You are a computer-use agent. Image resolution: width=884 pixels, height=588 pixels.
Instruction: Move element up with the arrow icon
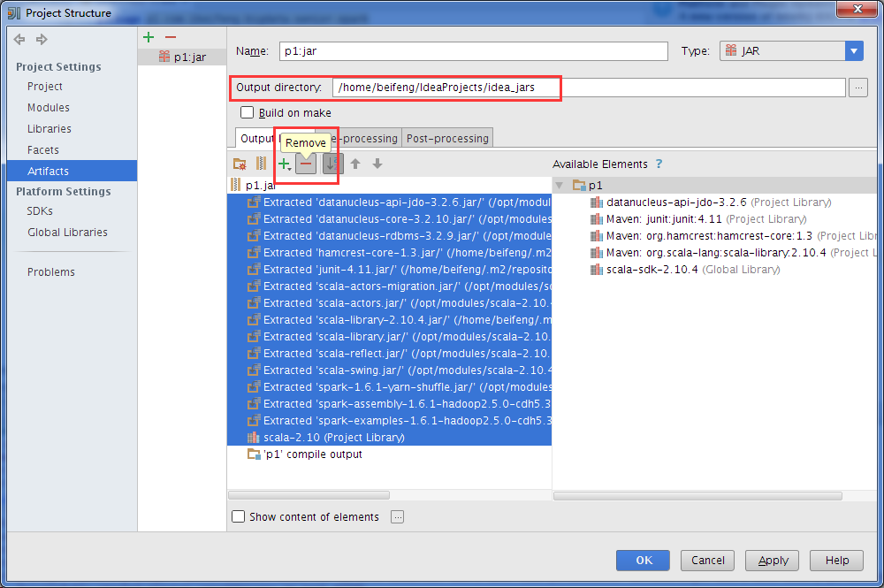click(x=355, y=164)
